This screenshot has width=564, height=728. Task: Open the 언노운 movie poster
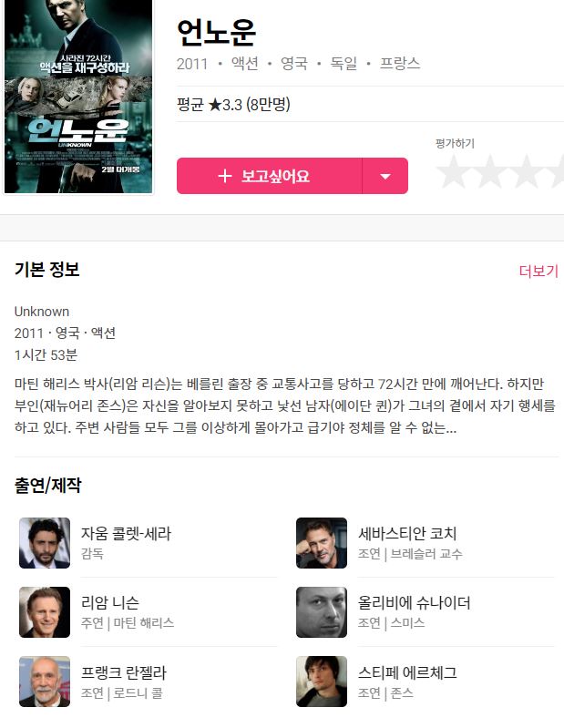(x=78, y=96)
